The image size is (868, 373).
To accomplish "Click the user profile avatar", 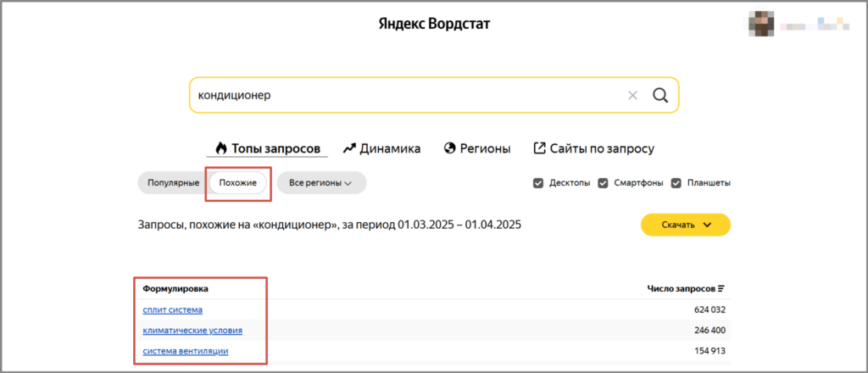I will (x=762, y=25).
